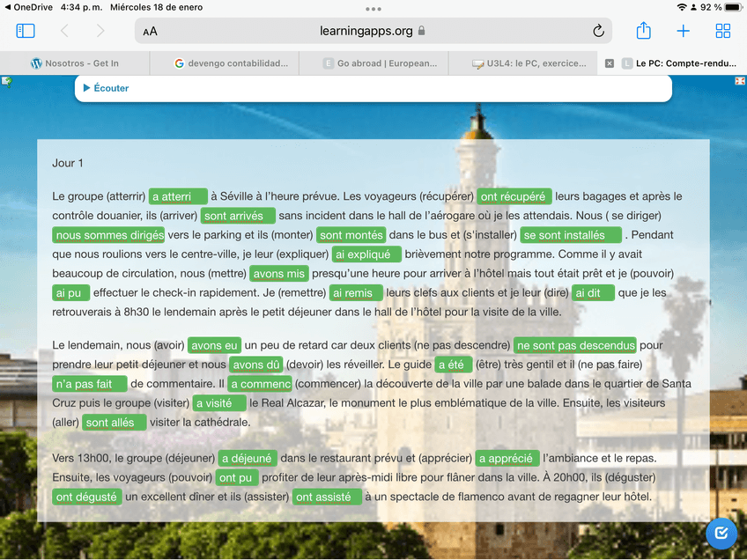Go back to previous page
This screenshot has width=747, height=560.
(x=64, y=31)
